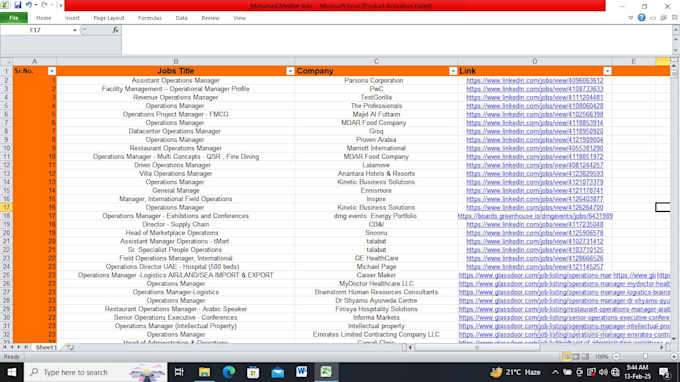Open the Link column filter dropdown

click(607, 71)
